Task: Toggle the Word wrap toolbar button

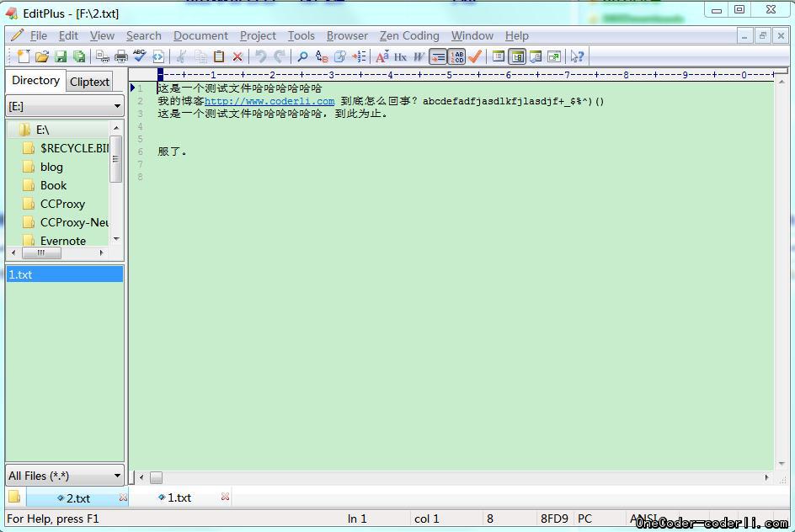Action: 438,56
